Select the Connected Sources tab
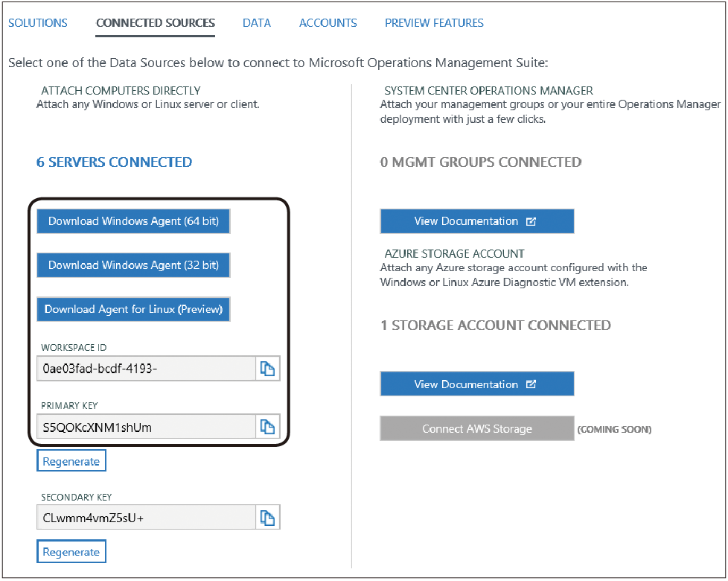This screenshot has height=581, width=728. pos(156,23)
